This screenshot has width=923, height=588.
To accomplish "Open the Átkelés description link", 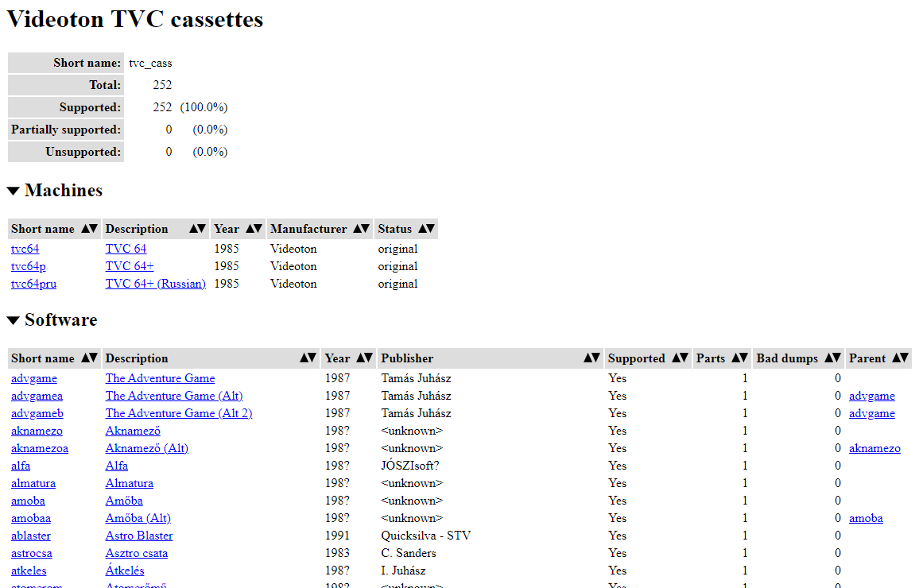I will click(x=125, y=571).
